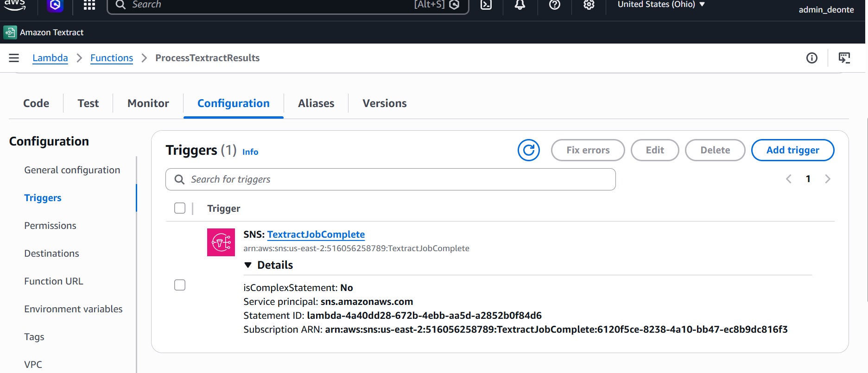The height and width of the screenshot is (373, 868).
Task: Open the help question mark menu
Action: click(555, 5)
